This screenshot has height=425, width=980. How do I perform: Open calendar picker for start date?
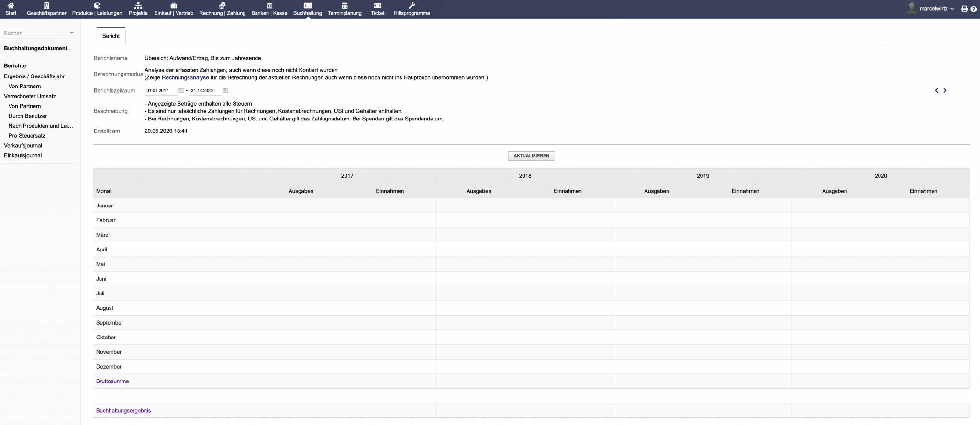click(181, 91)
